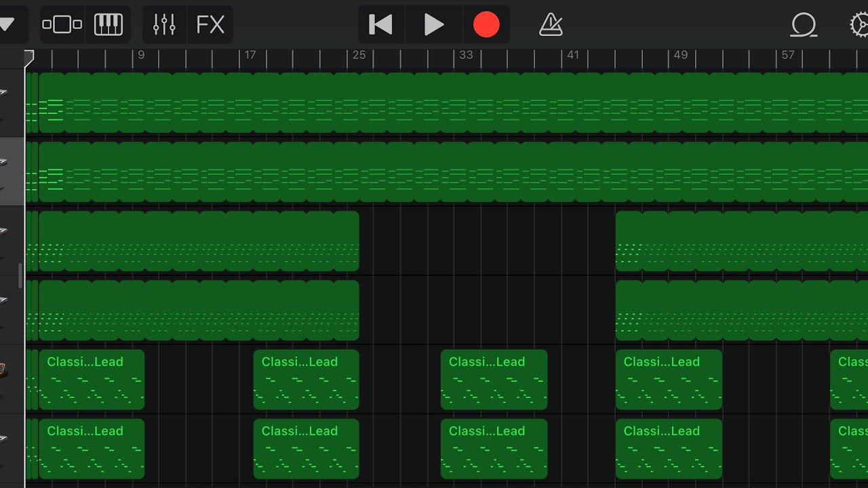868x488 pixels.
Task: Tap the track header resize grip
Action: tap(20, 276)
